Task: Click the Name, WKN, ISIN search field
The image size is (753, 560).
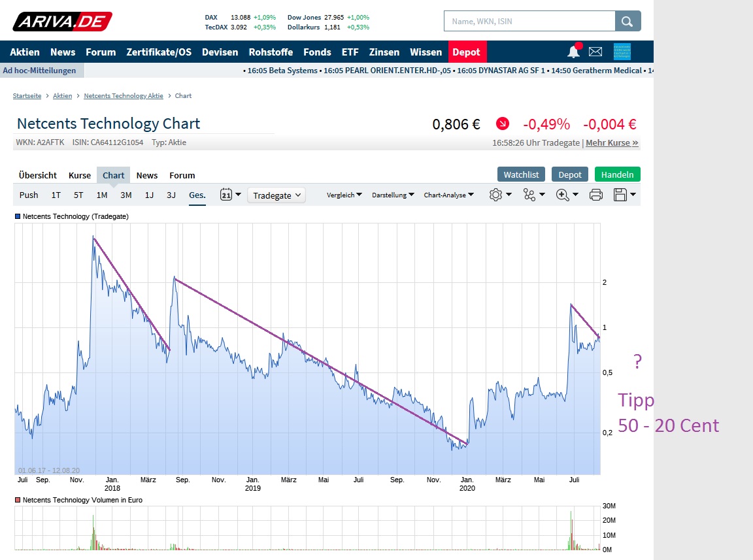Action: click(x=529, y=21)
